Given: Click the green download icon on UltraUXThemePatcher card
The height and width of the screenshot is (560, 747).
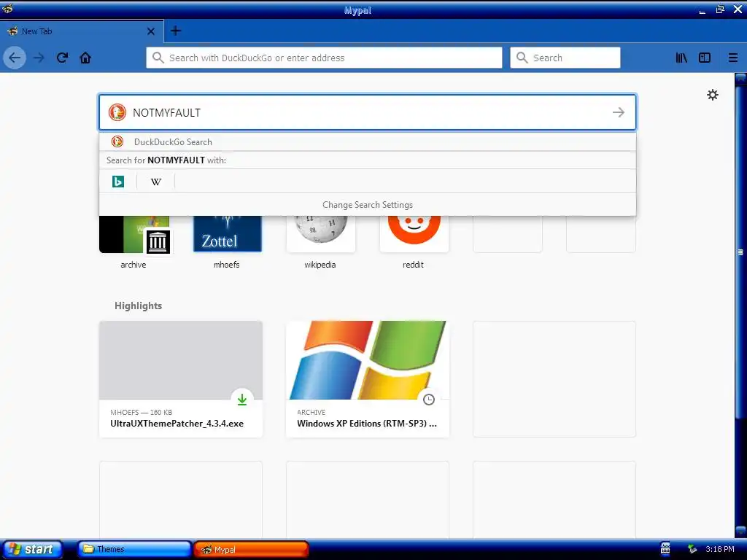Looking at the screenshot, I should click(242, 400).
